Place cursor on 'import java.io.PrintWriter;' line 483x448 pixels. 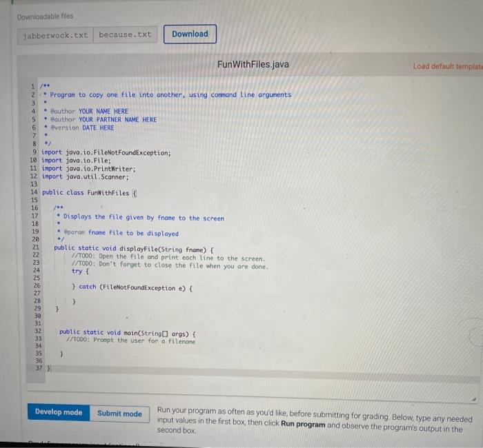coord(89,169)
